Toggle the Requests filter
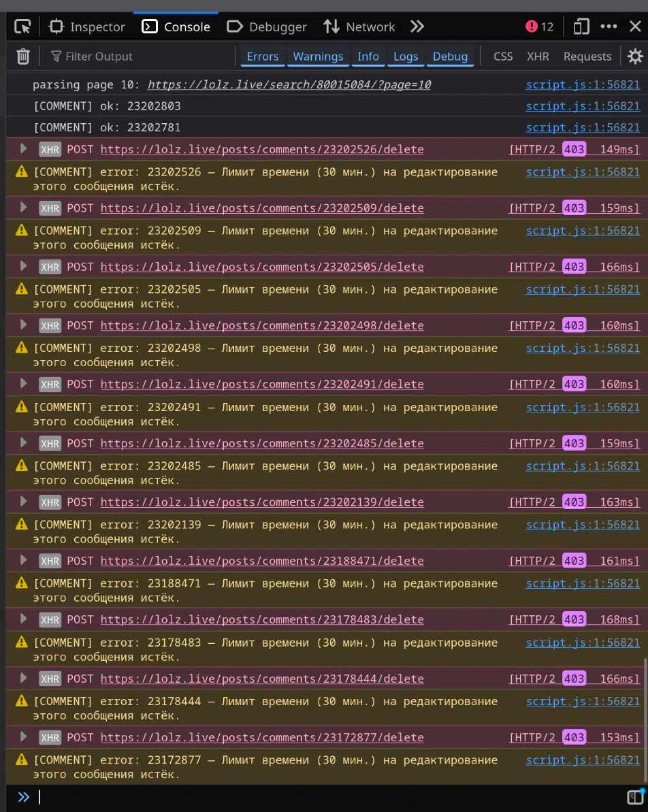 coord(587,56)
